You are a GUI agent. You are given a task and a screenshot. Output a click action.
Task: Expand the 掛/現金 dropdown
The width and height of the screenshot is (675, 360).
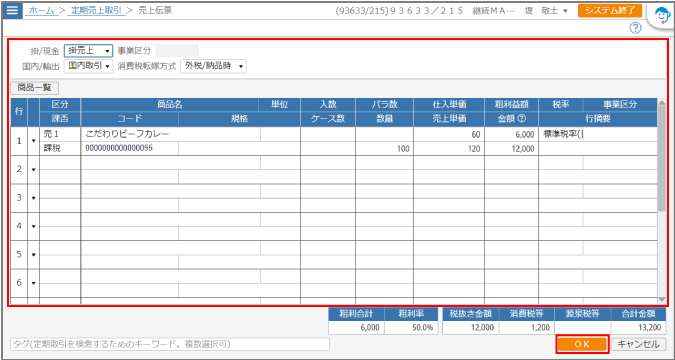point(88,51)
